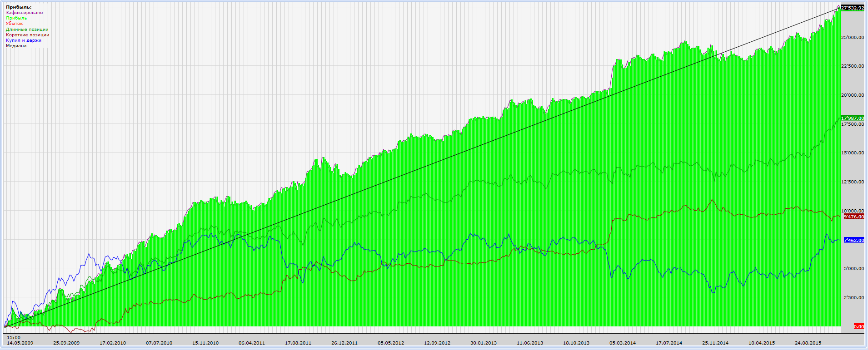Viewport: 868px width, 350px height.
Task: Click the "Длинные позиции" legend entry
Action: pyautogui.click(x=27, y=30)
